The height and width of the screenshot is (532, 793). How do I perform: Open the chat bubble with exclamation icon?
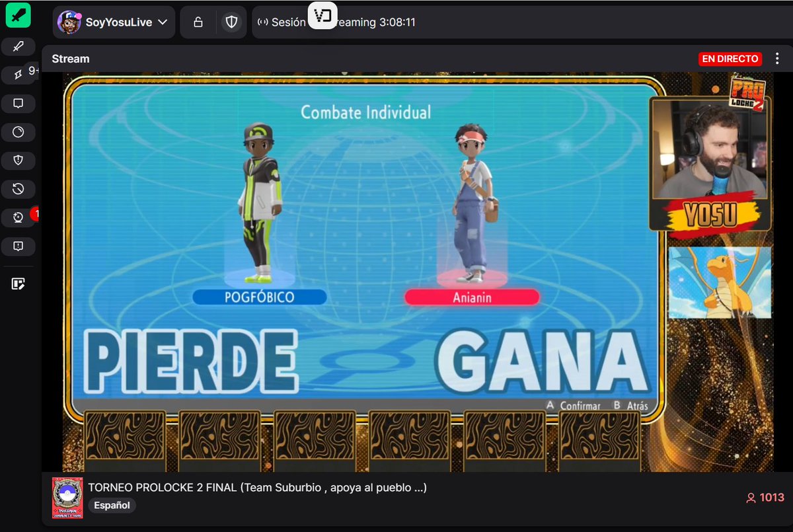click(x=18, y=246)
